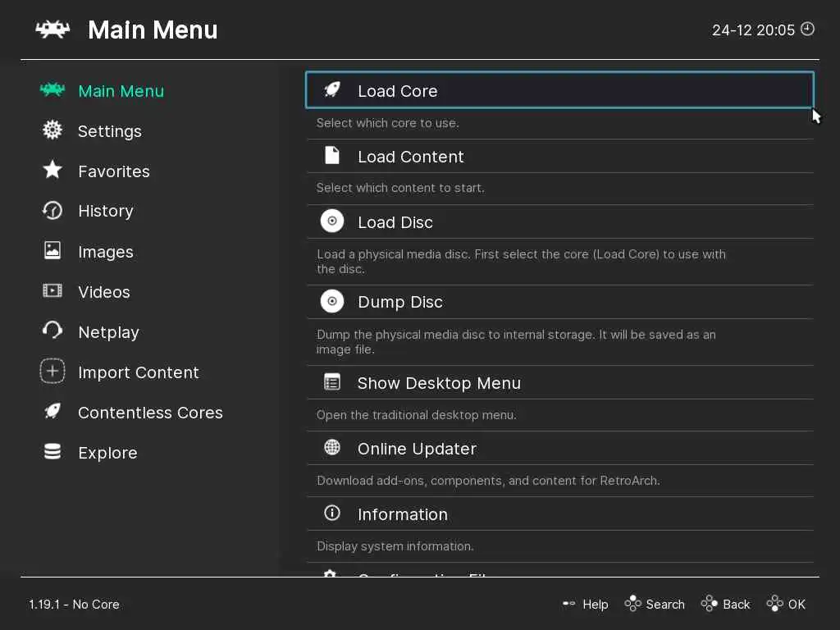The width and height of the screenshot is (840, 630).
Task: Open the Show Desktop Menu entry
Action: point(559,382)
